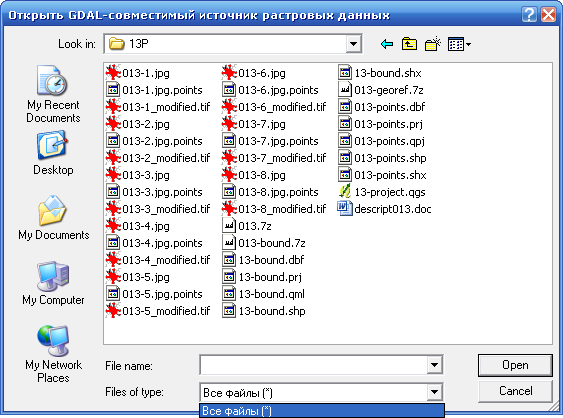The image size is (563, 418).
Task: Expand the Look in folder dropdown
Action: point(354,44)
